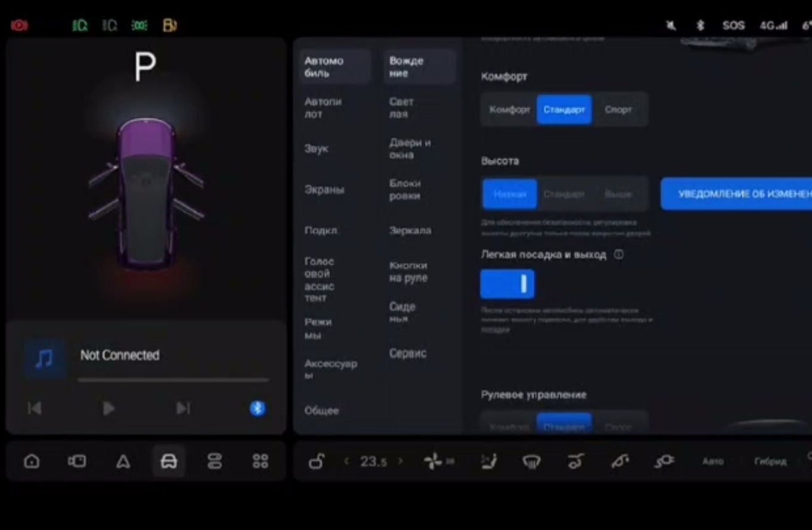Tap the Not Connected media label
Screen dimensions: 812x530
[120, 355]
